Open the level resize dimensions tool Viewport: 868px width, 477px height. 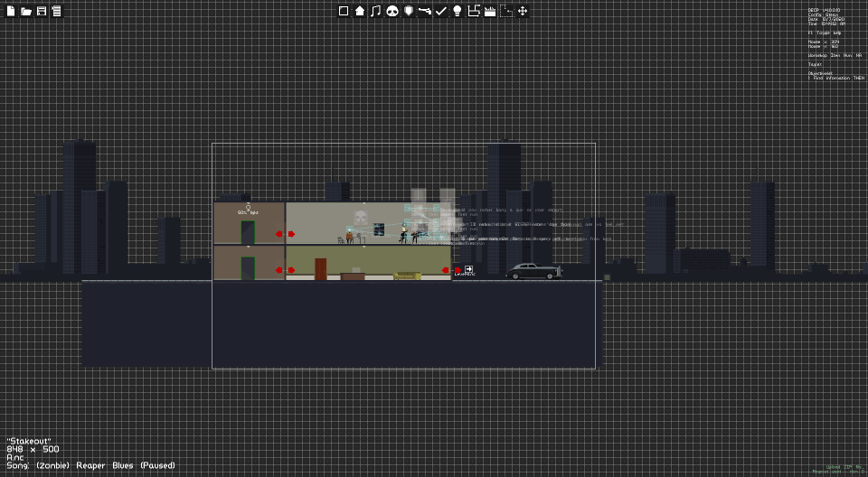click(474, 11)
